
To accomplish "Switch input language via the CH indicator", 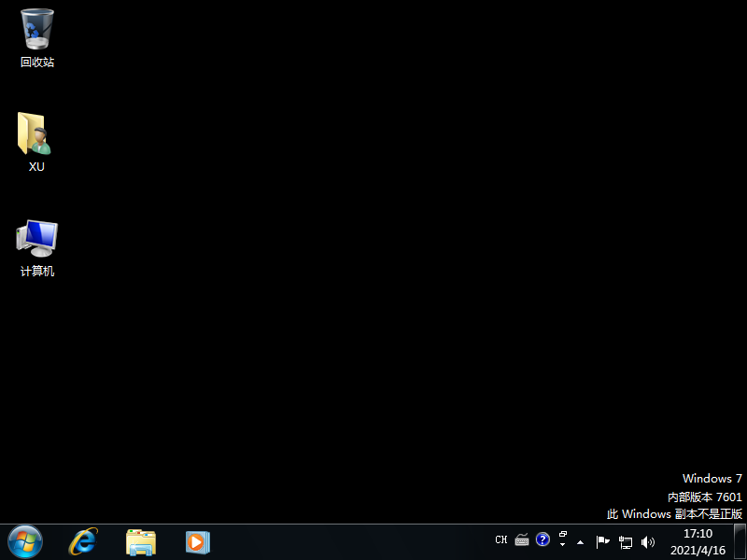I will coord(501,539).
